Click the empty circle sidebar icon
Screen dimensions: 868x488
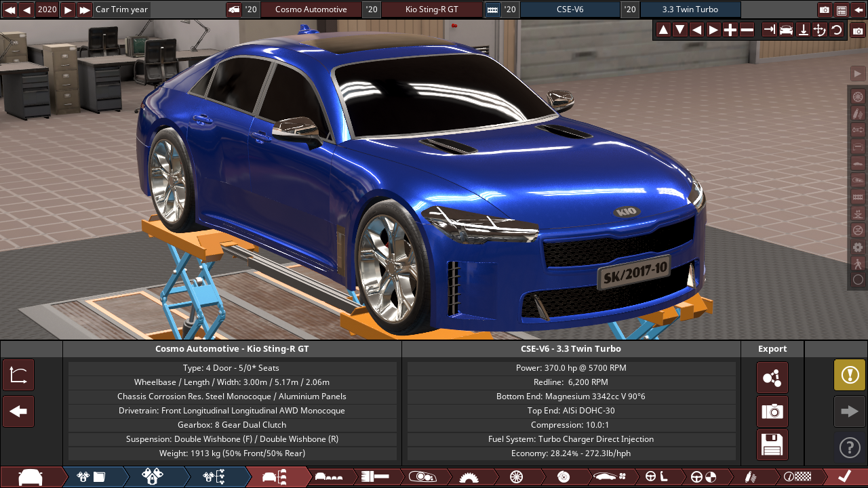click(858, 279)
